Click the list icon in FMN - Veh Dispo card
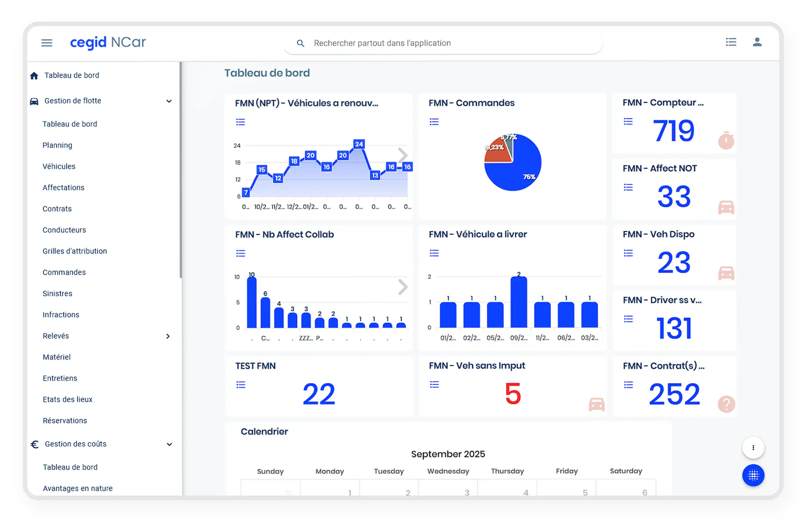Viewport: 807px width, 532px height. tap(628, 253)
